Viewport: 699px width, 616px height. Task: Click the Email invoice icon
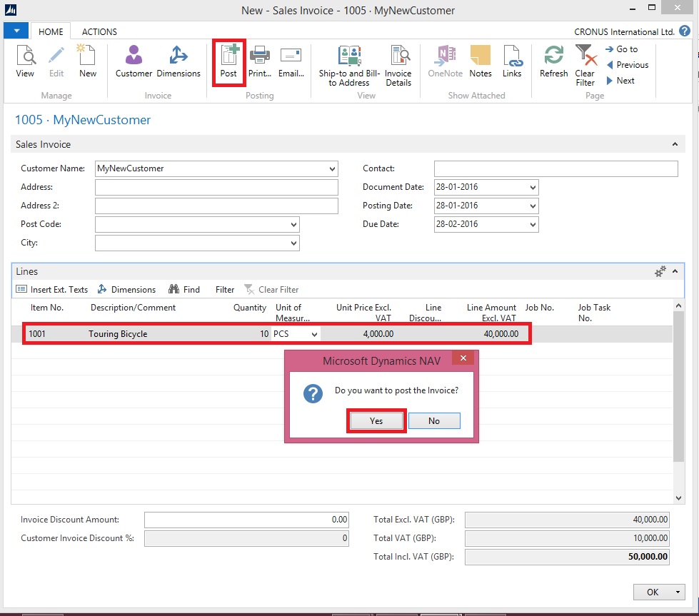pos(291,62)
